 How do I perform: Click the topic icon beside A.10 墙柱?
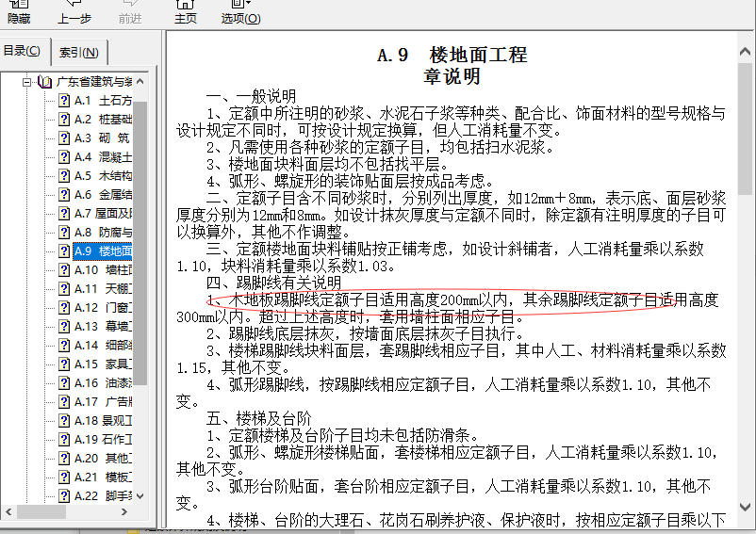click(x=64, y=269)
